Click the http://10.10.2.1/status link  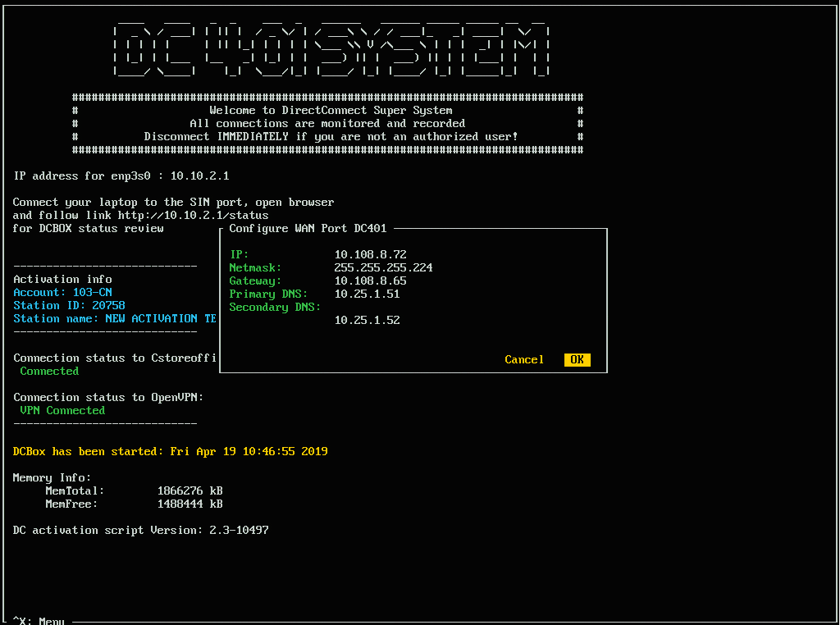(193, 215)
